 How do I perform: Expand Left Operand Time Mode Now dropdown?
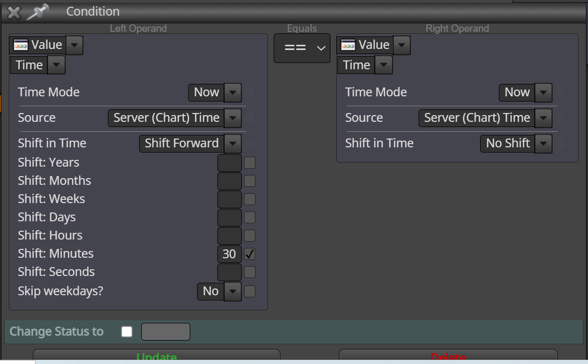[x=233, y=92]
